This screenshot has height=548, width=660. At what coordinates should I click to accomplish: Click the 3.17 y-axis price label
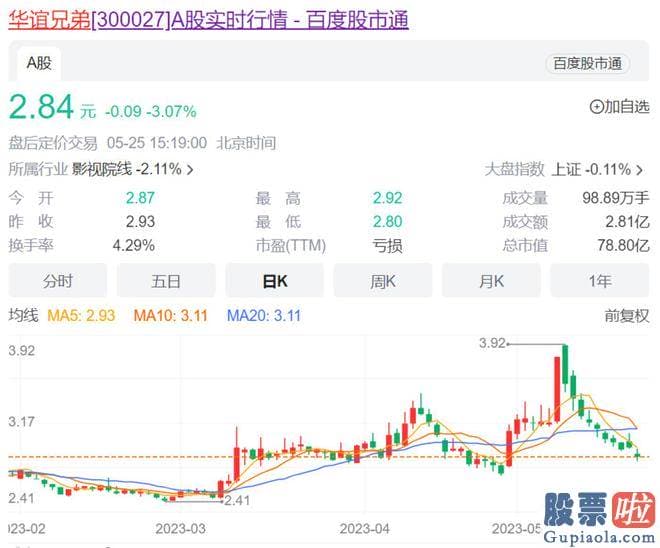point(21,422)
